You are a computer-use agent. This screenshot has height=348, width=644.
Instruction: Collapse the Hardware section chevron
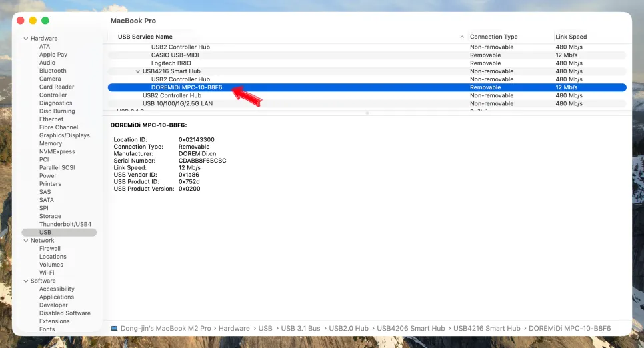(26, 39)
